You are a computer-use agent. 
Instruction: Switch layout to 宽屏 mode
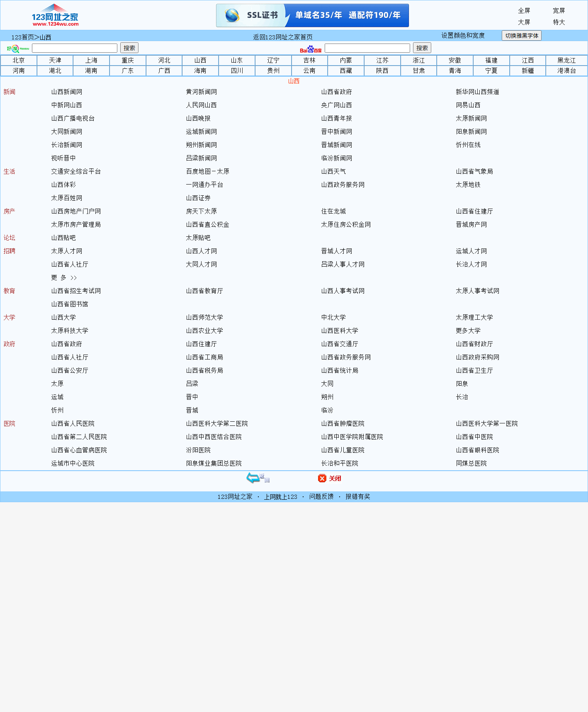[x=559, y=11]
